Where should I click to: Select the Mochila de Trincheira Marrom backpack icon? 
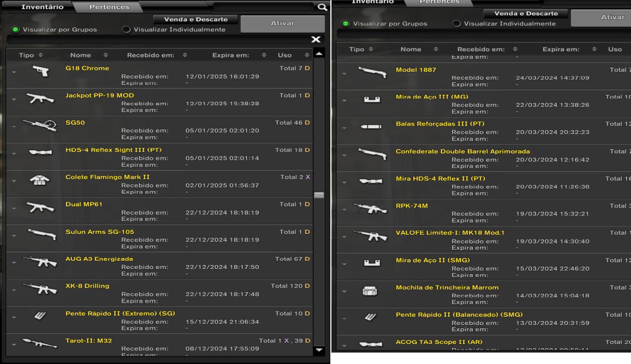370,290
